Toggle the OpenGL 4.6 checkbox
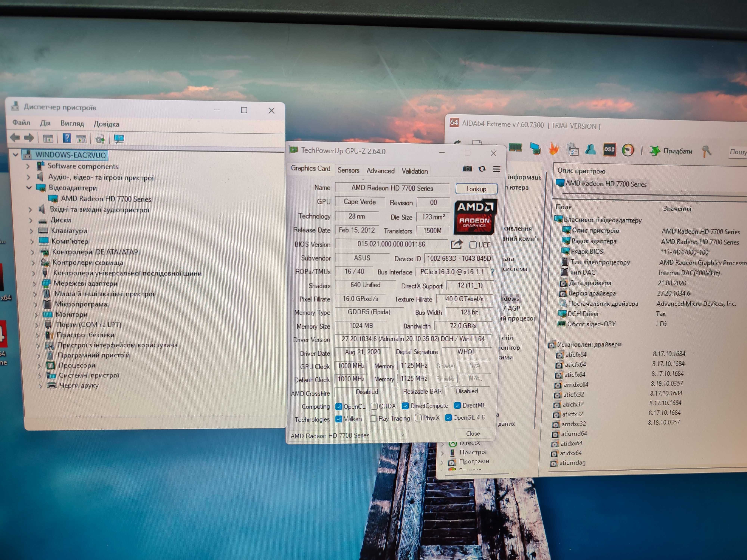 click(x=448, y=418)
